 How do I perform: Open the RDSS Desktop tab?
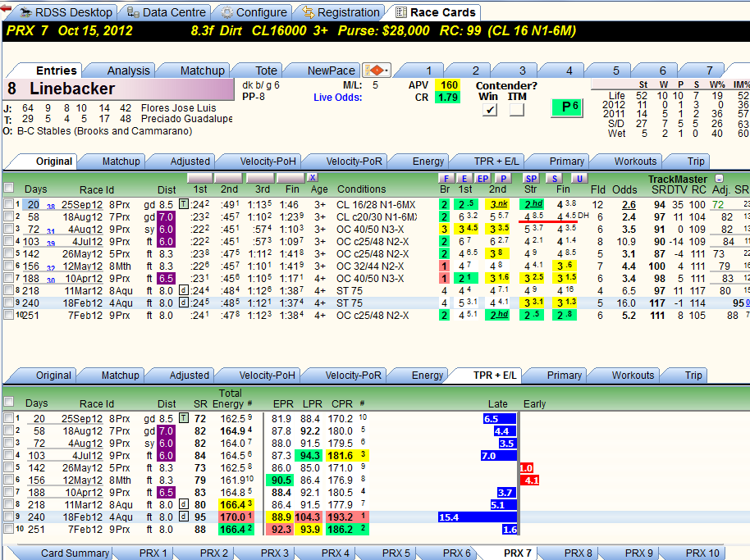click(66, 12)
